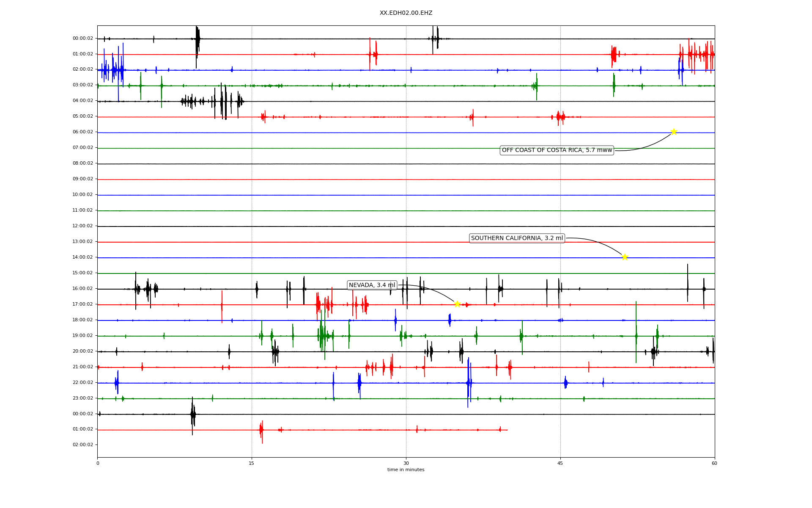The height and width of the screenshot is (508, 812).
Task: Click the 06:00:02 row time label
Action: tap(82, 132)
